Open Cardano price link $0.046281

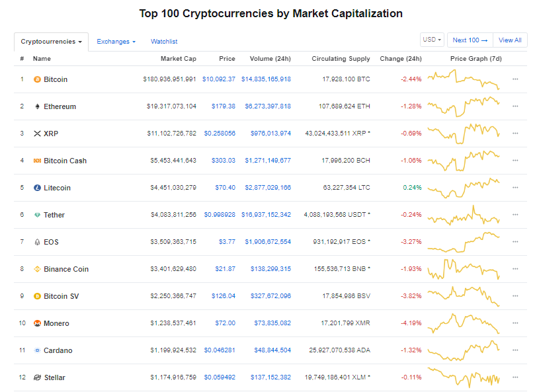point(220,350)
